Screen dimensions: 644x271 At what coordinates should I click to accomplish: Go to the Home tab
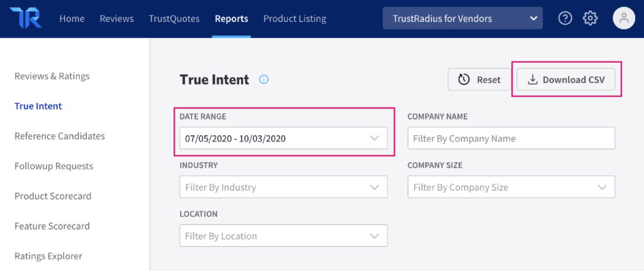pos(72,18)
